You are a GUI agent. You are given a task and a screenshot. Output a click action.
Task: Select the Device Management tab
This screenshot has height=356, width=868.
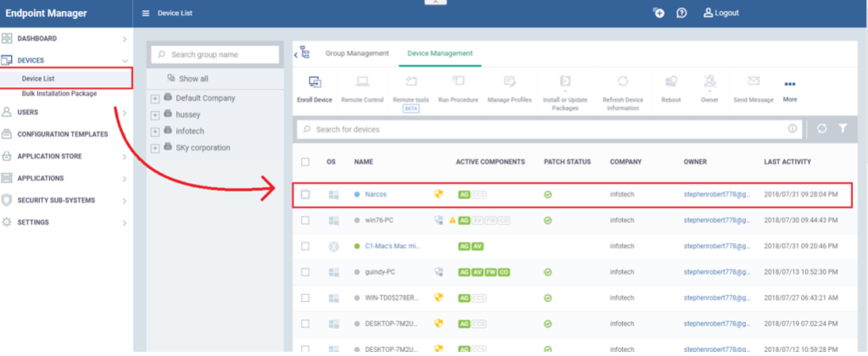coord(440,53)
